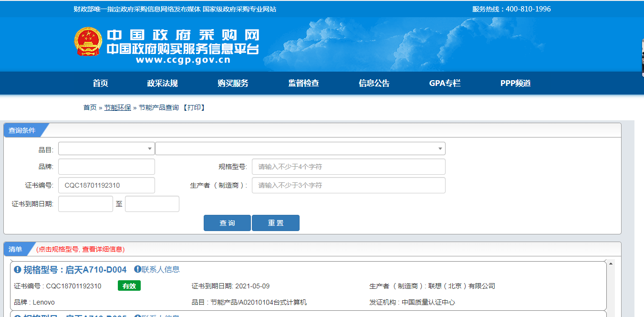Viewport: 644px width, 317px height.
Task: Open 规格型号 : 启天A710-D004 details
Action: click(75, 270)
